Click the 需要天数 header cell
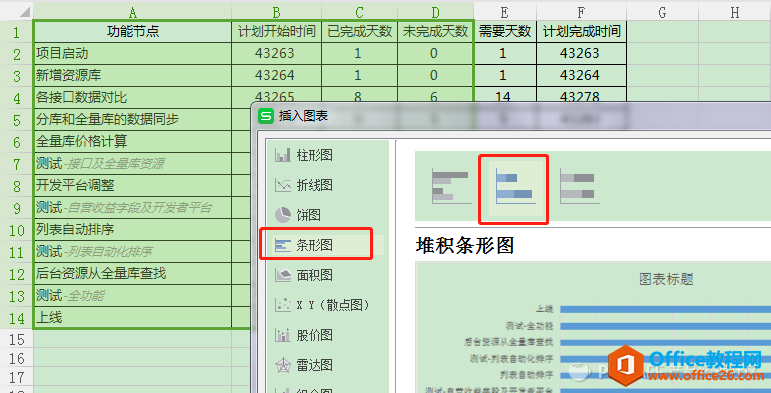This screenshot has height=393, width=771. tap(505, 32)
